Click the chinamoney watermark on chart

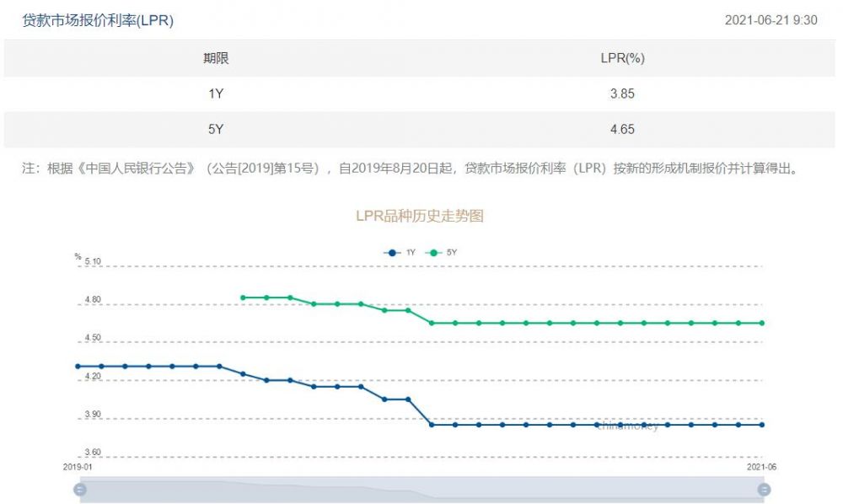click(627, 426)
